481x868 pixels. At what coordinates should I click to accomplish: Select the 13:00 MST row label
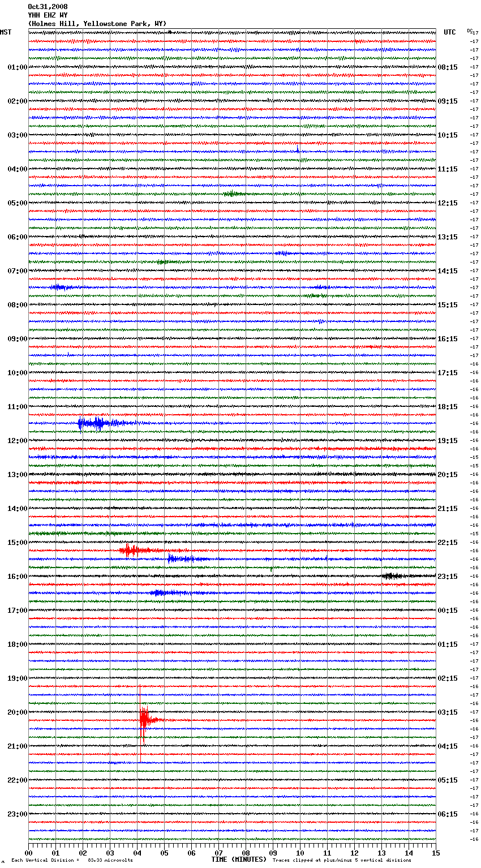(x=18, y=475)
